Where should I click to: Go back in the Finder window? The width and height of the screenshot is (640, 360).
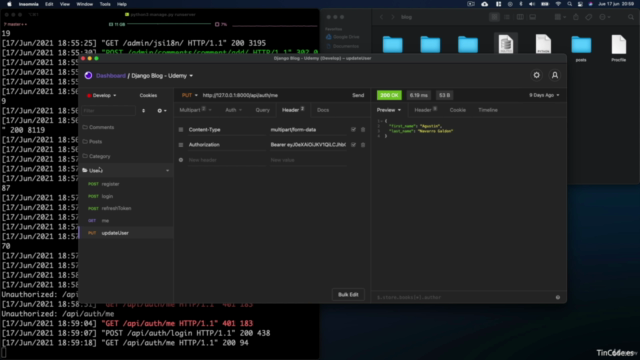(x=381, y=17)
